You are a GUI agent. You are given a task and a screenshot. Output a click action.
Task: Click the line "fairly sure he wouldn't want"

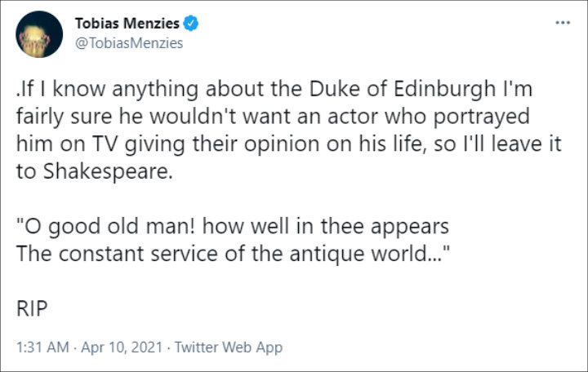tap(273, 117)
